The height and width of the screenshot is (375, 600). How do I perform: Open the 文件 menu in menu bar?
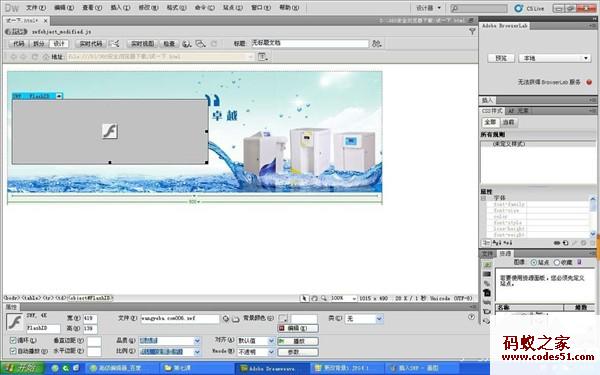(36, 8)
